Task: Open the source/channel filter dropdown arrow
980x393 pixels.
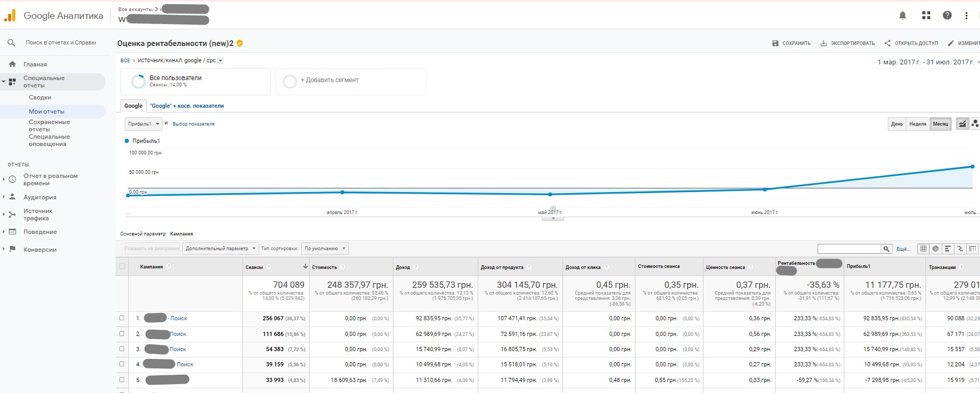Action: [221, 61]
